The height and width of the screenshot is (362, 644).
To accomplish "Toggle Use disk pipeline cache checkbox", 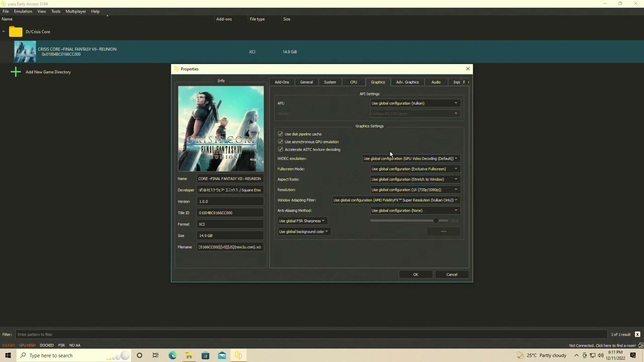I will point(280,134).
